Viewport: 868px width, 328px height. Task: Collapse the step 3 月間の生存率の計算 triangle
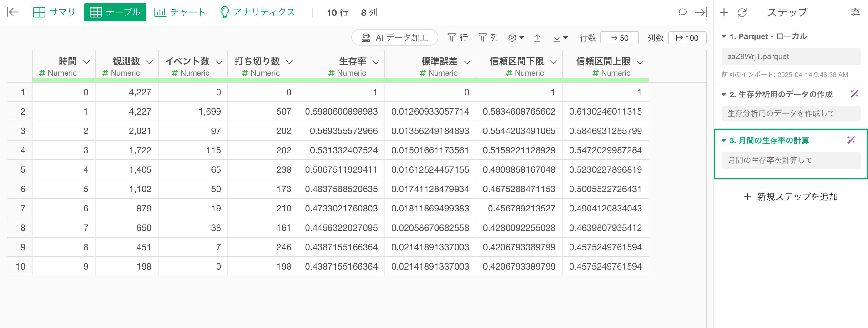(x=724, y=140)
